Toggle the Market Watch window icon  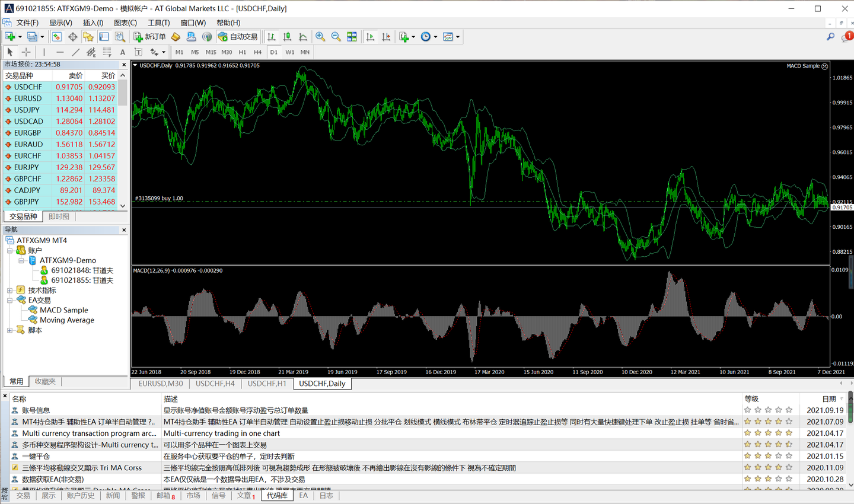(57, 37)
